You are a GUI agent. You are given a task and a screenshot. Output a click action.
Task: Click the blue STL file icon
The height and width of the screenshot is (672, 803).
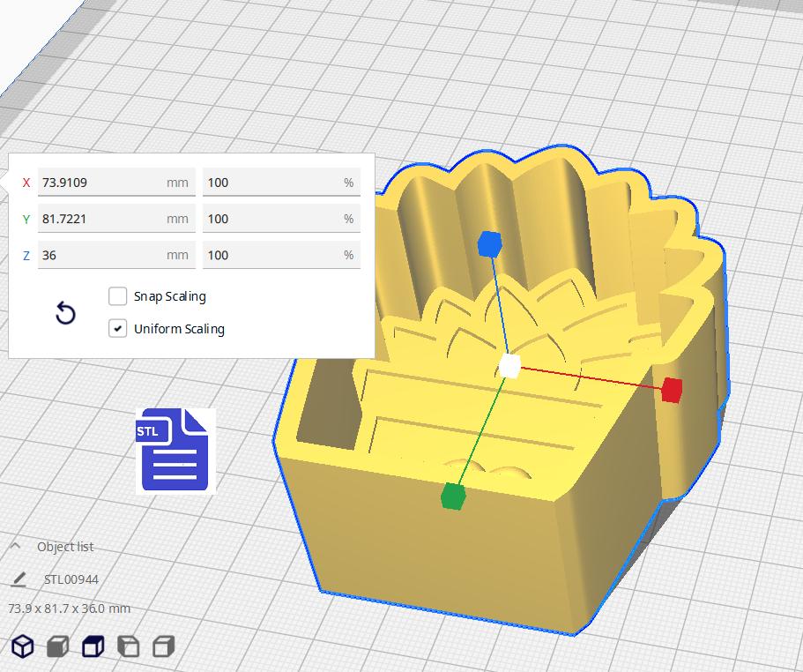tap(175, 449)
